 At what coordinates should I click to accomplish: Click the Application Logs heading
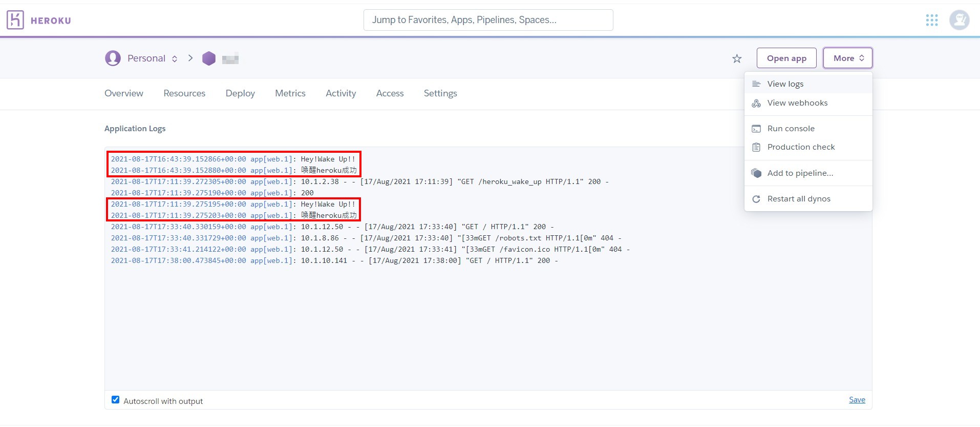135,129
